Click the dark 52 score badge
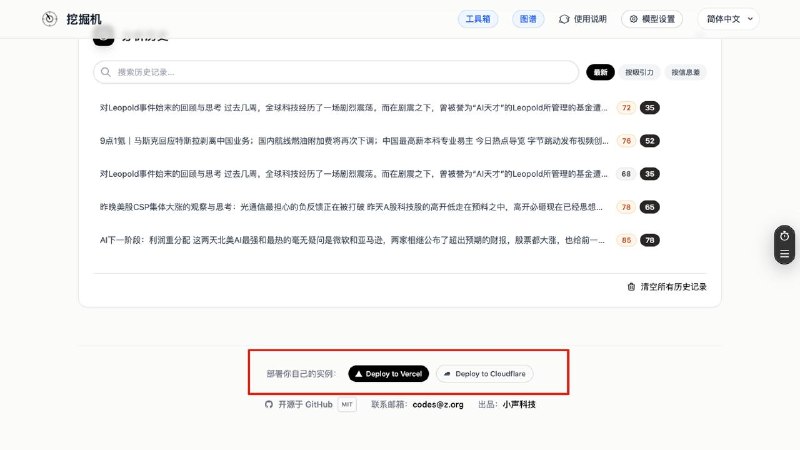The image size is (800, 450). (649, 141)
